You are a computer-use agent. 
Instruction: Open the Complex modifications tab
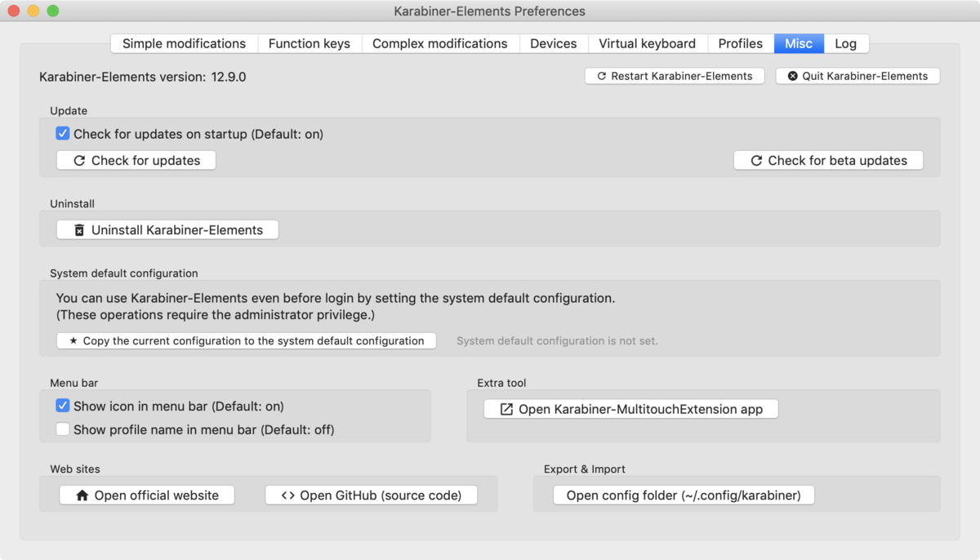(x=439, y=43)
